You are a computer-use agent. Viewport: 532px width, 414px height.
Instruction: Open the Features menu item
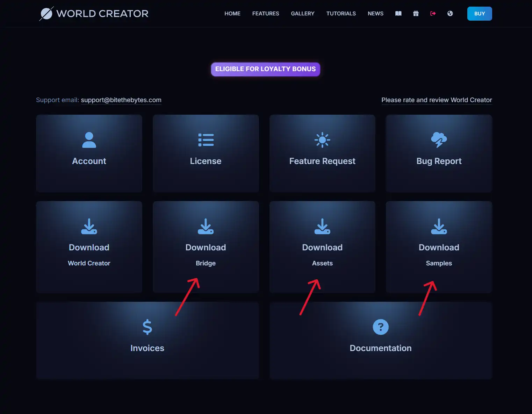(x=265, y=14)
